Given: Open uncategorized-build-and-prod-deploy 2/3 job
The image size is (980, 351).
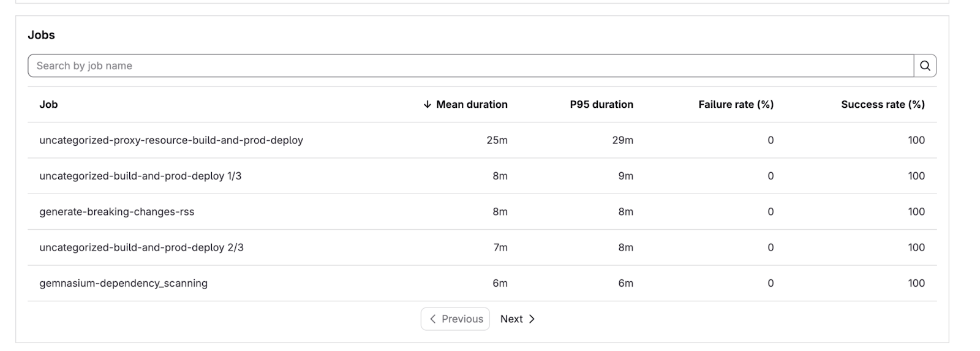Looking at the screenshot, I should [141, 247].
